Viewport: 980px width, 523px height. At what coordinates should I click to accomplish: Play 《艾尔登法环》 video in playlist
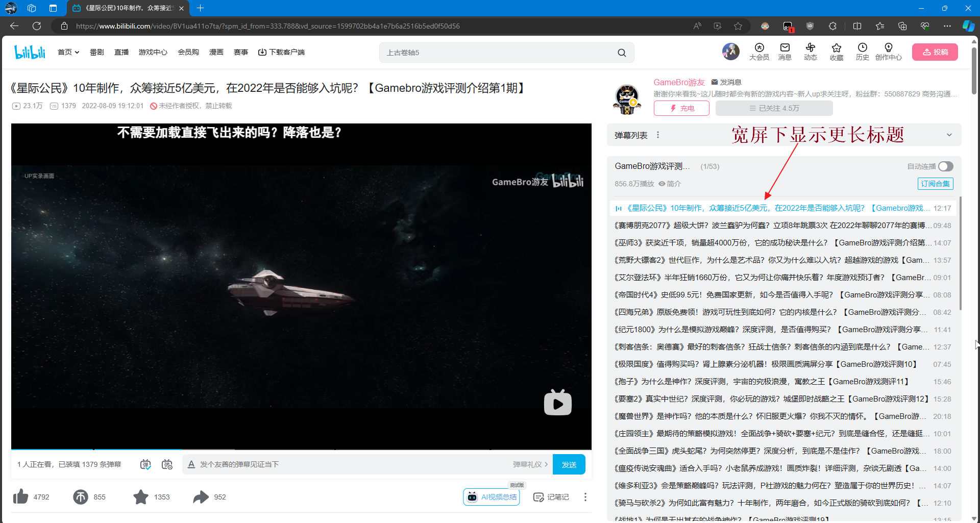click(782, 278)
